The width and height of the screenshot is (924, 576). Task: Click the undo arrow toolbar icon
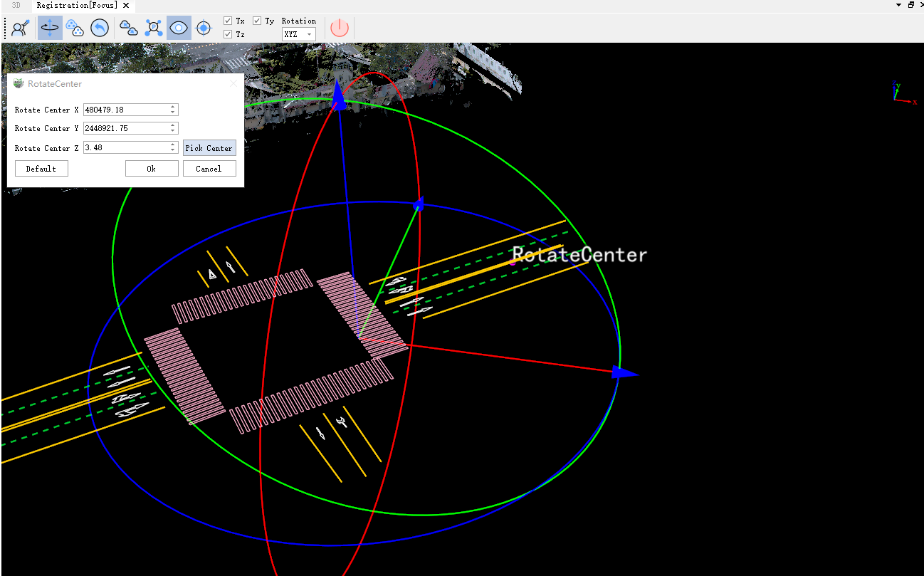pyautogui.click(x=100, y=28)
